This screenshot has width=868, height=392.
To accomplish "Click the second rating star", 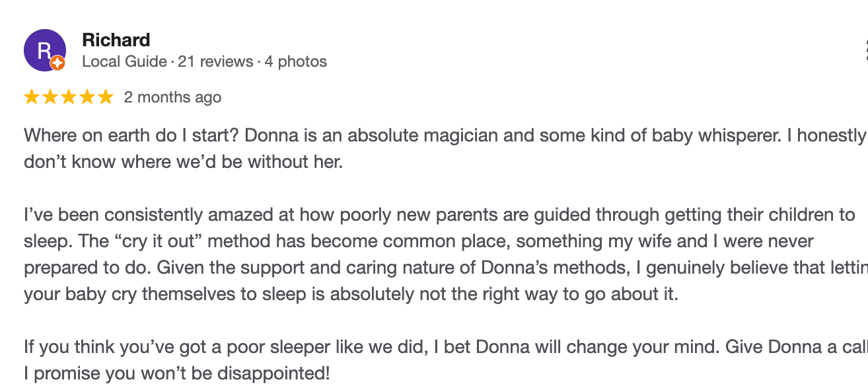I will (x=50, y=98).
